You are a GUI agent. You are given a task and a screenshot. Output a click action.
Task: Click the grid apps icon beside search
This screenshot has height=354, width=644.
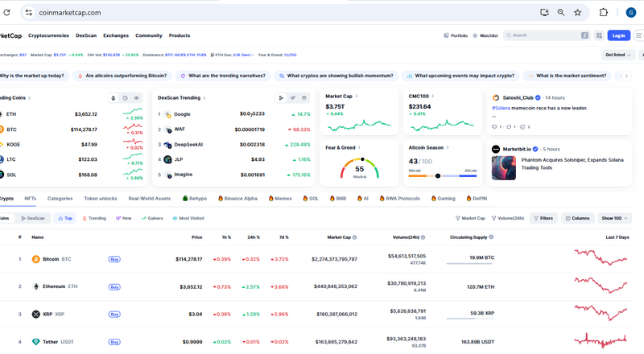(599, 35)
